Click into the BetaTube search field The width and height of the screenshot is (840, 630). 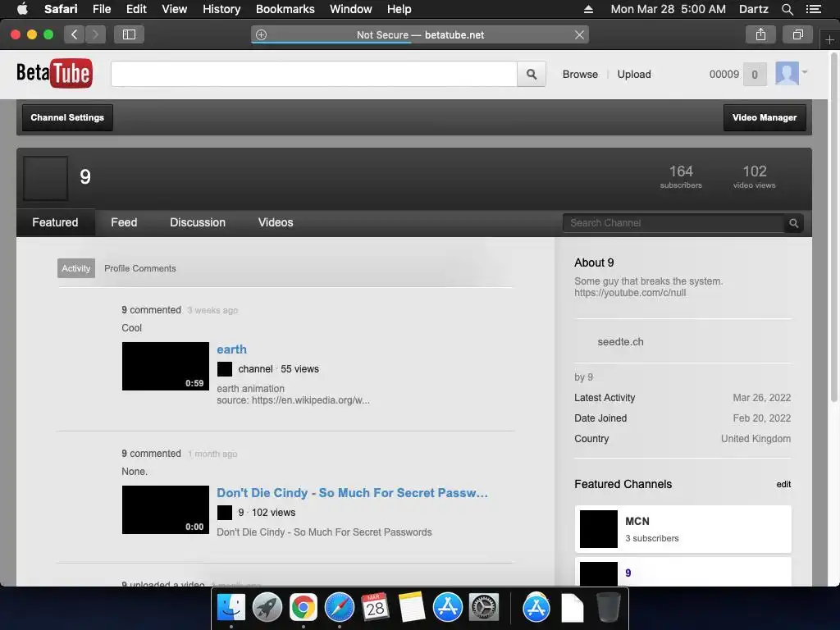click(314, 74)
